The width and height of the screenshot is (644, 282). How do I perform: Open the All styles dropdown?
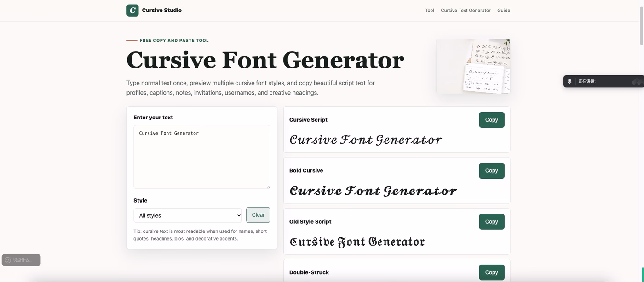point(188,215)
